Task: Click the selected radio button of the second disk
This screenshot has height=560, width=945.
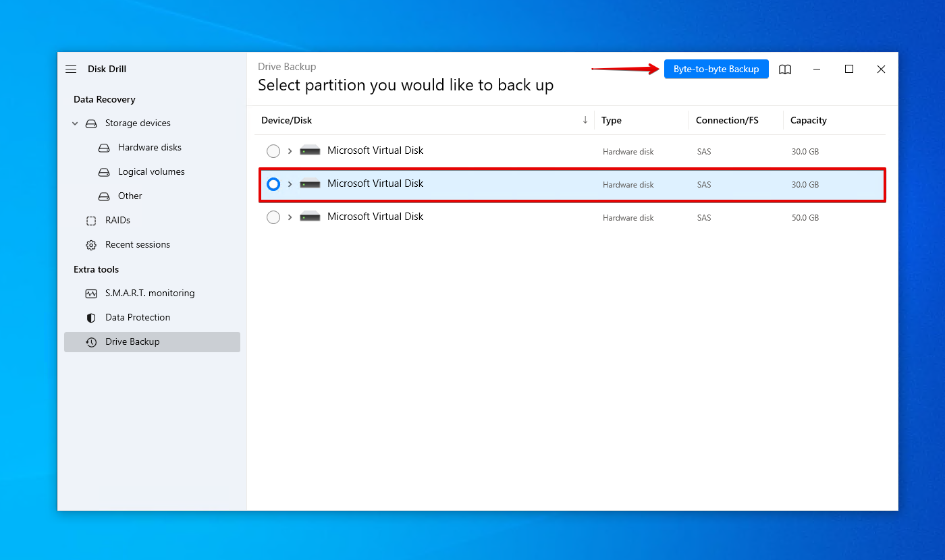Action: 273,184
